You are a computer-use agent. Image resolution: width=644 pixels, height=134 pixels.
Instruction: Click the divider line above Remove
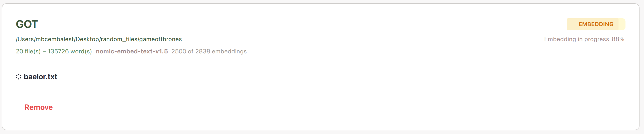320,93
